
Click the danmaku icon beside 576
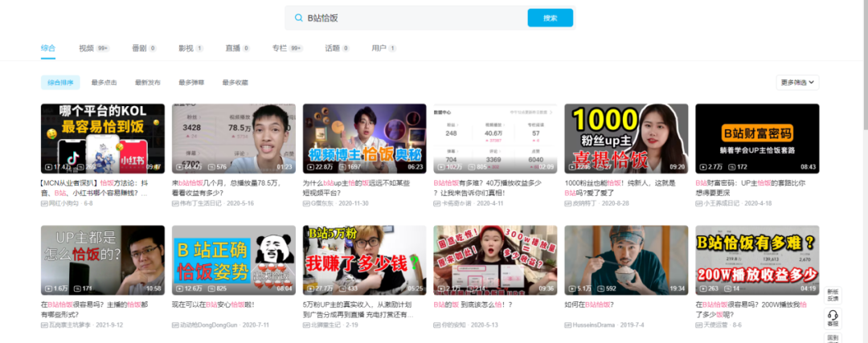coord(213,166)
